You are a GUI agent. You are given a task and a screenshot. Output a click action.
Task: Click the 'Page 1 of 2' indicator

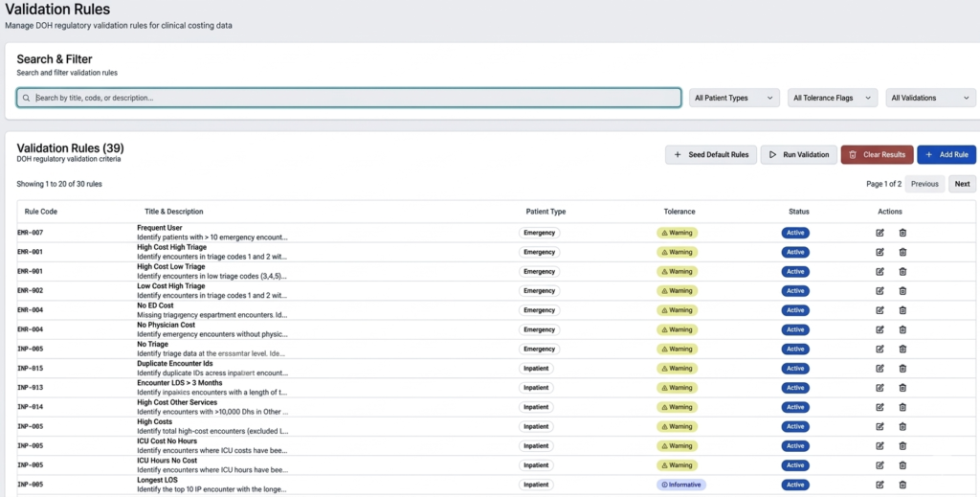click(883, 184)
